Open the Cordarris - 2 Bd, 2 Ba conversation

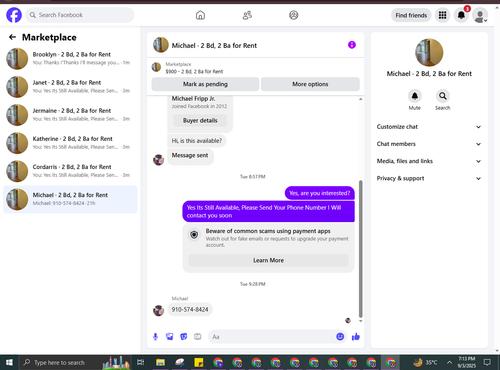70,171
